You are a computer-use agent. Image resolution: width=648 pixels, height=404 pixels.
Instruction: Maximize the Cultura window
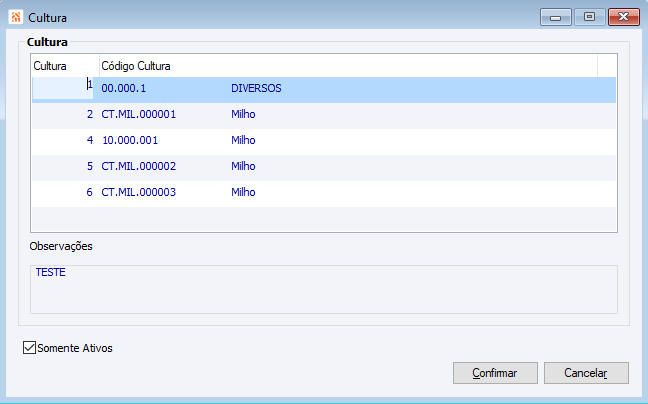coord(589,17)
